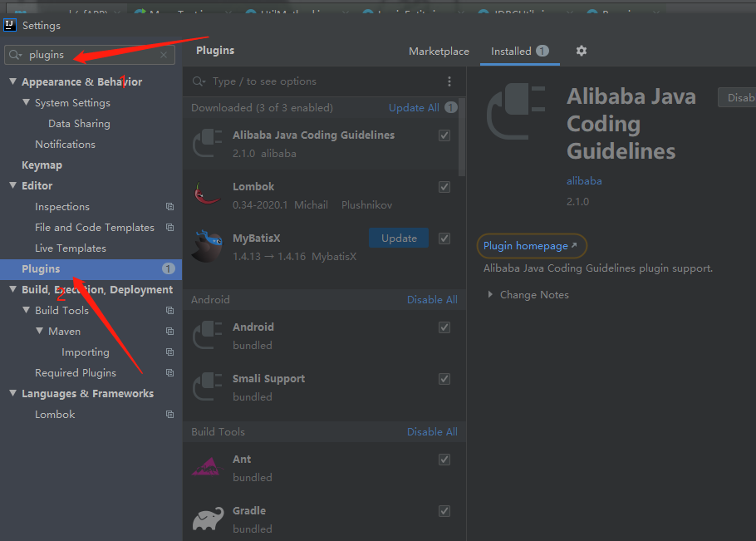Click the settings search field containing plugins
Screen dimensions: 756x541
pos(90,55)
